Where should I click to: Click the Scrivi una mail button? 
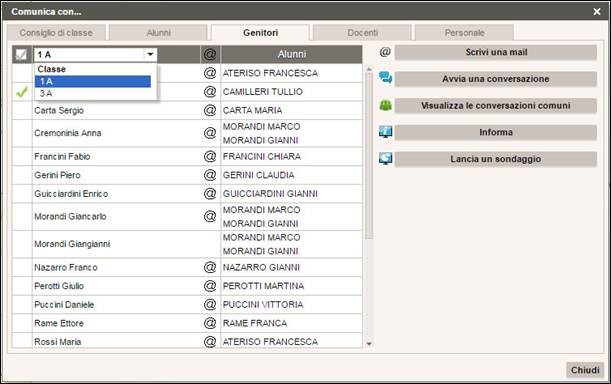(496, 52)
